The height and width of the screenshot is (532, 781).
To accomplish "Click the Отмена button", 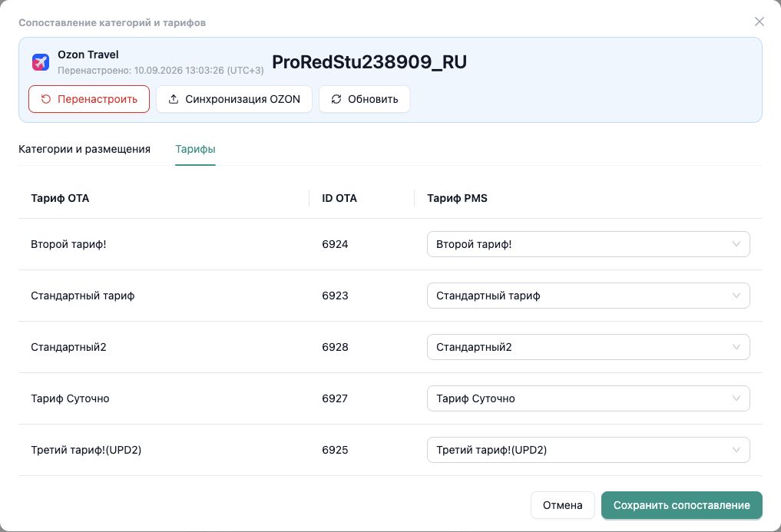I will pos(562,505).
